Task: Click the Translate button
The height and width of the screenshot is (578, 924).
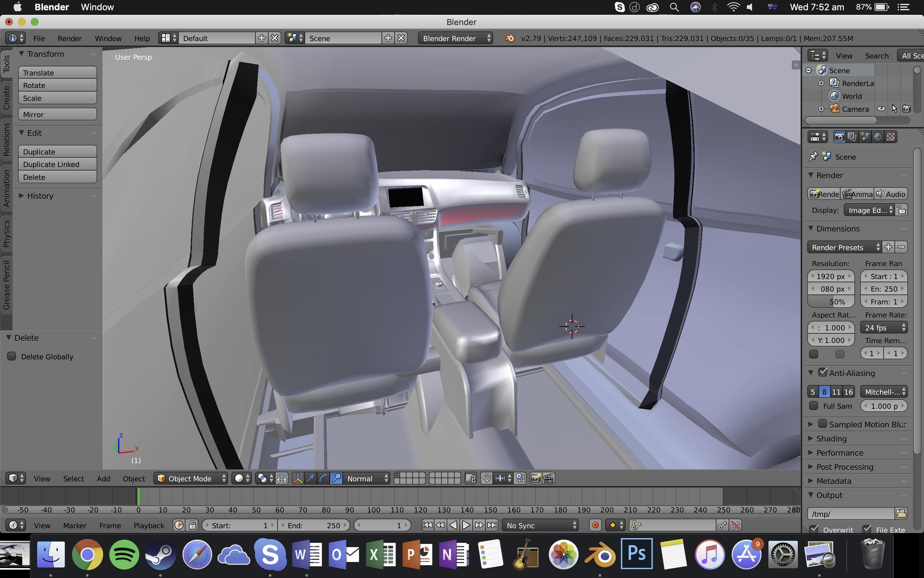Action: pyautogui.click(x=57, y=73)
